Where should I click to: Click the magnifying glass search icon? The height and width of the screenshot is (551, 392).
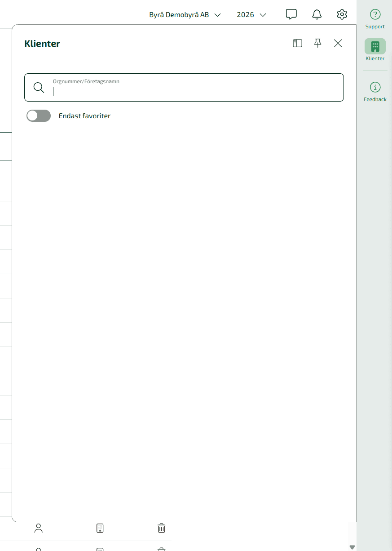39,88
